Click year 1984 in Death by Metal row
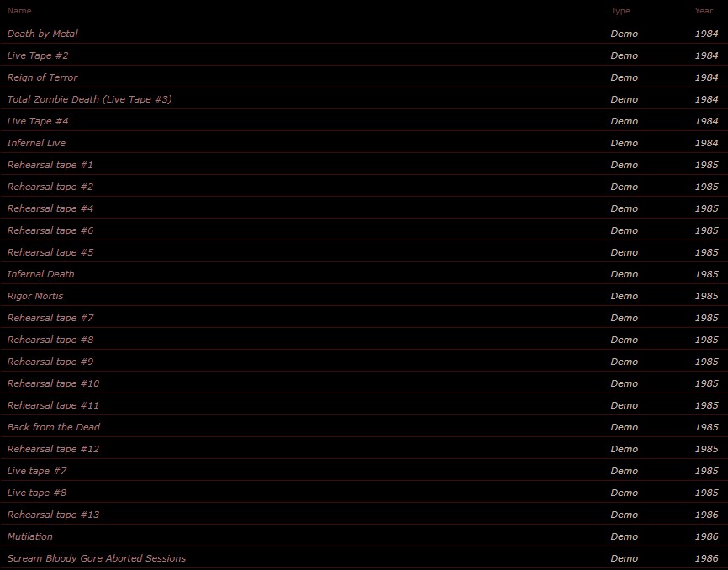This screenshot has height=570, width=728. [x=706, y=34]
